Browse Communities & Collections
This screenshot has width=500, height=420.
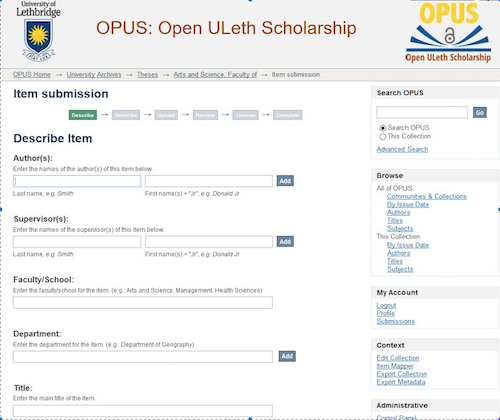click(x=427, y=196)
